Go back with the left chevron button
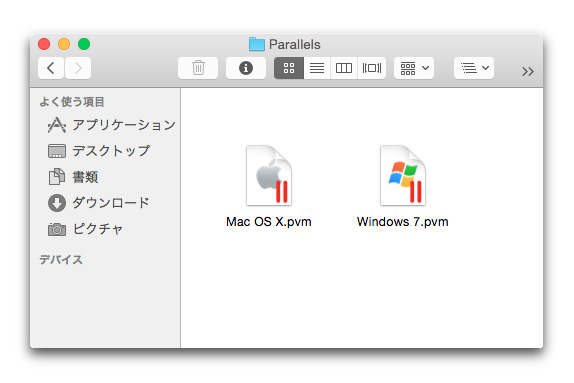 [x=51, y=68]
